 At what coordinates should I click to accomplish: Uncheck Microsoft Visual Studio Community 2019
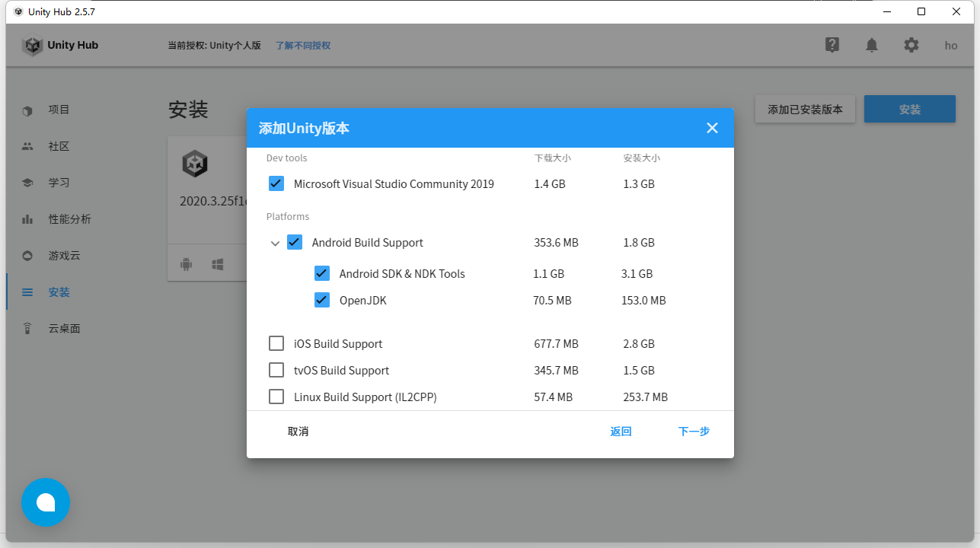coord(276,183)
